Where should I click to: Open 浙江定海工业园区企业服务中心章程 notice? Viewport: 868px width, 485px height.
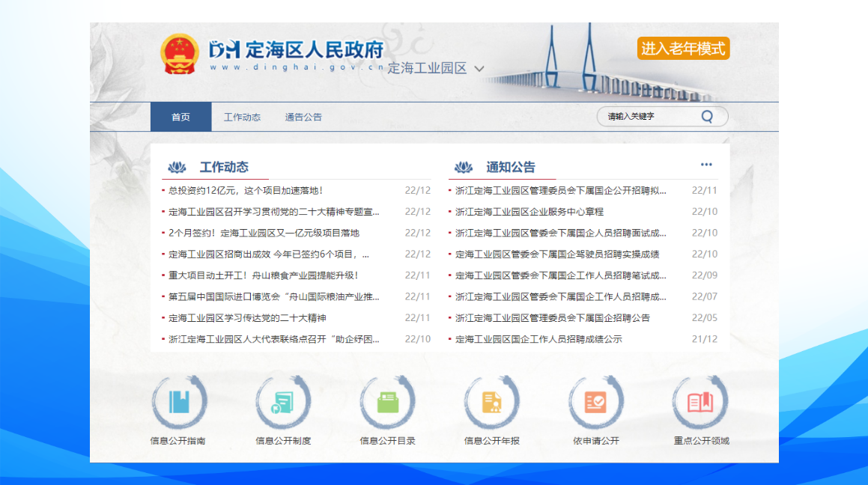tap(529, 212)
